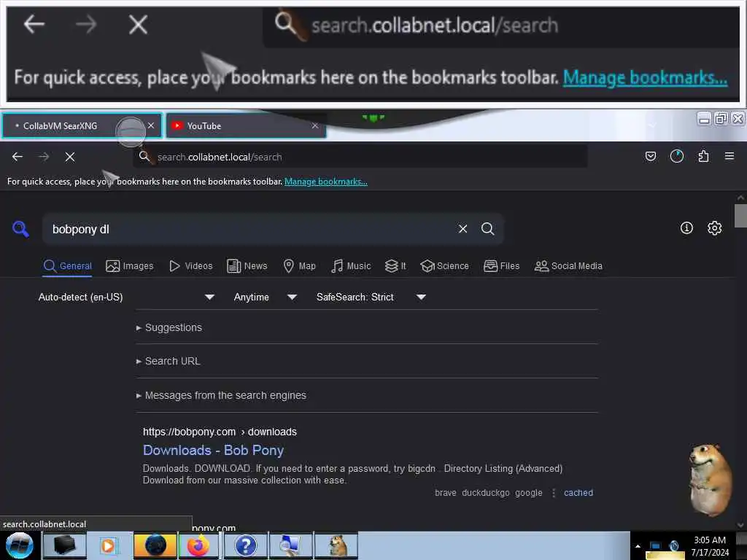
Task: Open the SafeSearch: Strict dropdown
Action: [371, 297]
